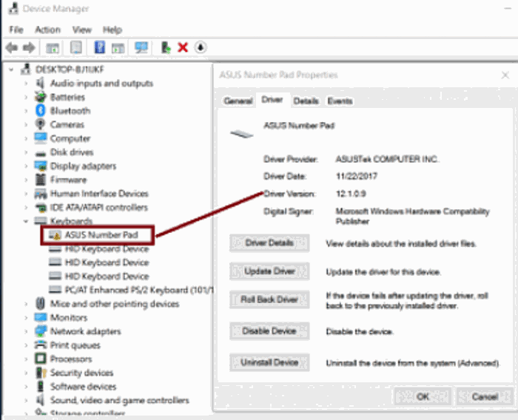Switch to the Events tab
The height and width of the screenshot is (420, 518).
click(x=340, y=101)
